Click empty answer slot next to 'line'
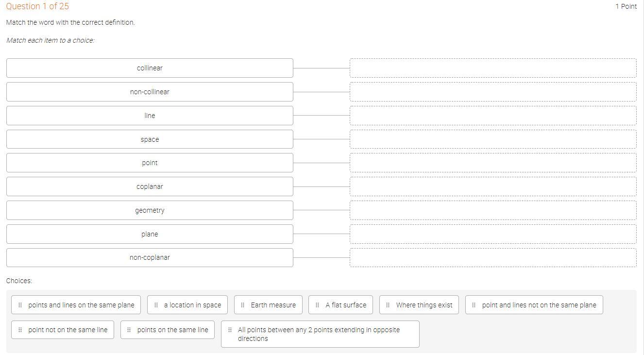 (493, 116)
